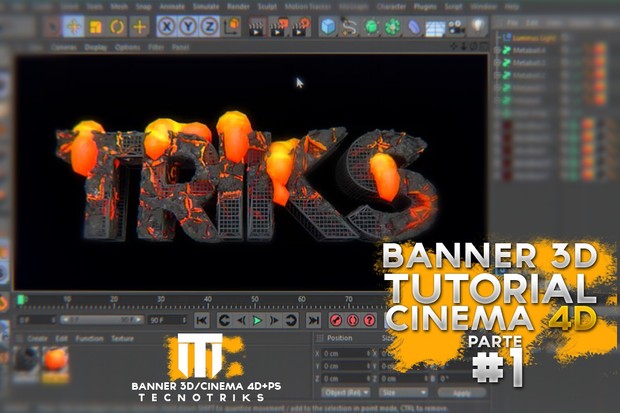
Task: Select the spline Pen tool
Action: [349, 27]
